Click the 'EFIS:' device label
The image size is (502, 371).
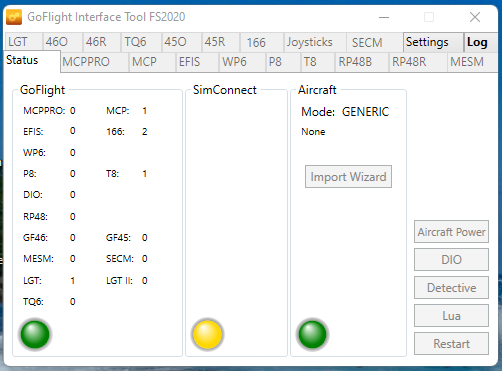[33, 132]
